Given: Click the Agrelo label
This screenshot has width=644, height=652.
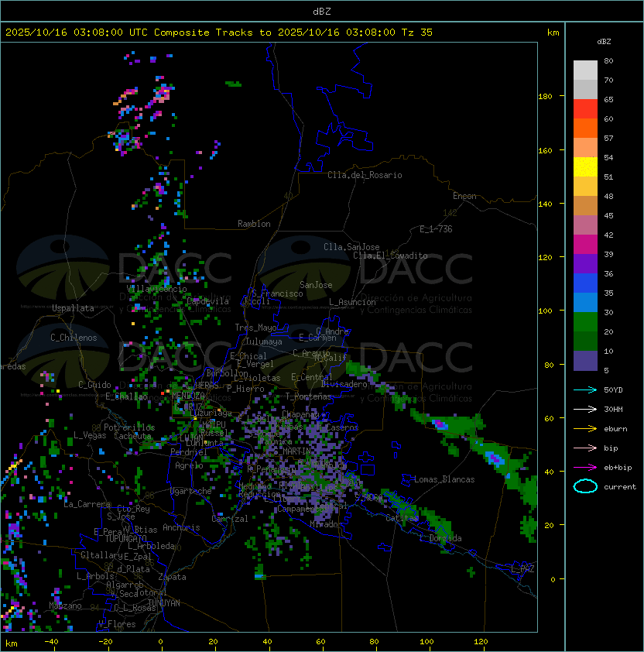Looking at the screenshot, I should pos(189,465).
